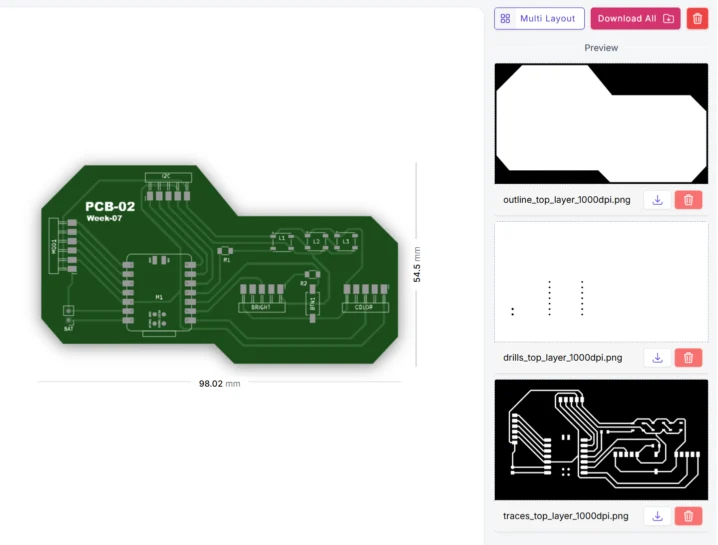Download outline_top_layer_1000dpi.png
Image resolution: width=718 pixels, height=545 pixels.
click(657, 200)
